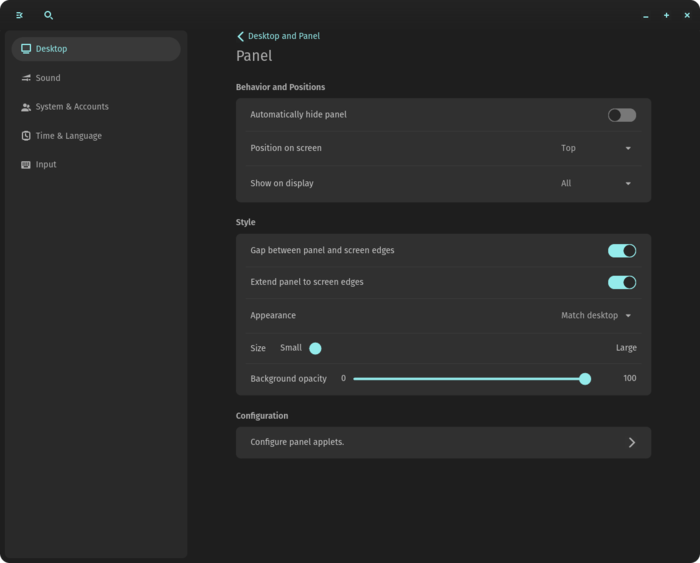Viewport: 700px width, 563px height.
Task: Click the Desktop monitor icon in sidebar
Action: tap(26, 49)
